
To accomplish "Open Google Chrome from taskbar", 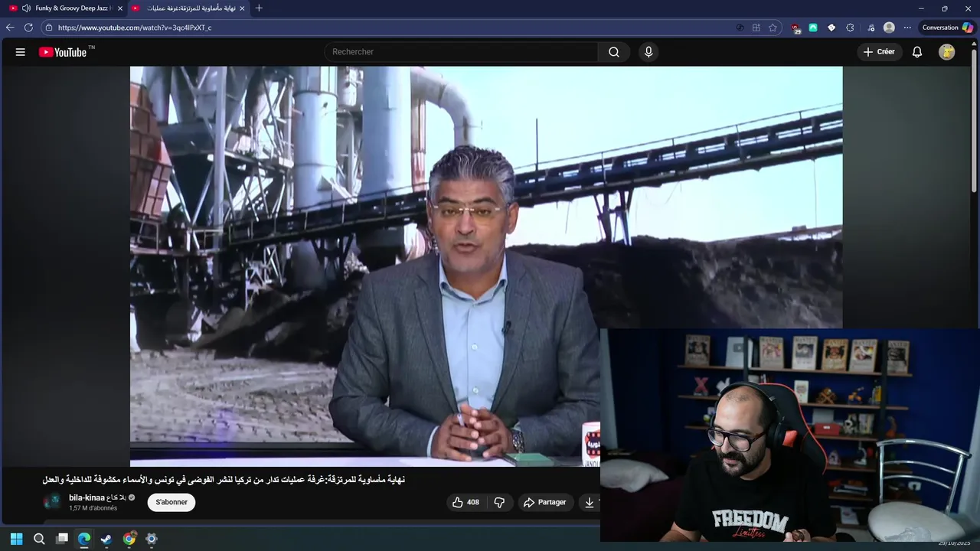I will [x=129, y=539].
